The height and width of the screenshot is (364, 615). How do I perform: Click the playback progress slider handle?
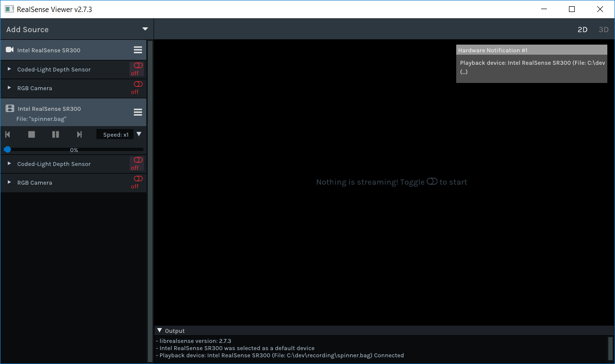coord(7,150)
